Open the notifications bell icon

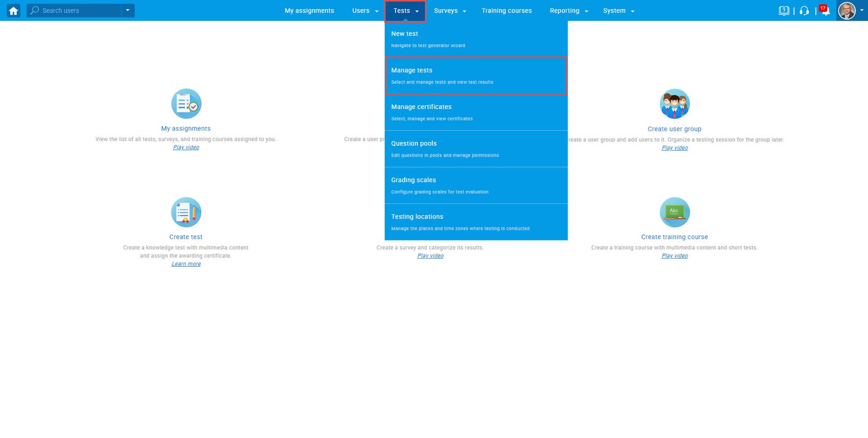tap(825, 10)
